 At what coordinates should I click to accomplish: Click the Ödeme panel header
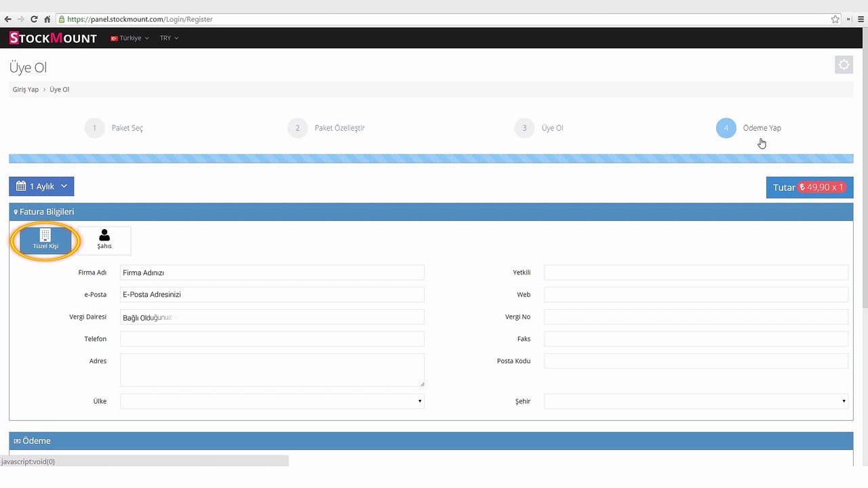click(431, 441)
